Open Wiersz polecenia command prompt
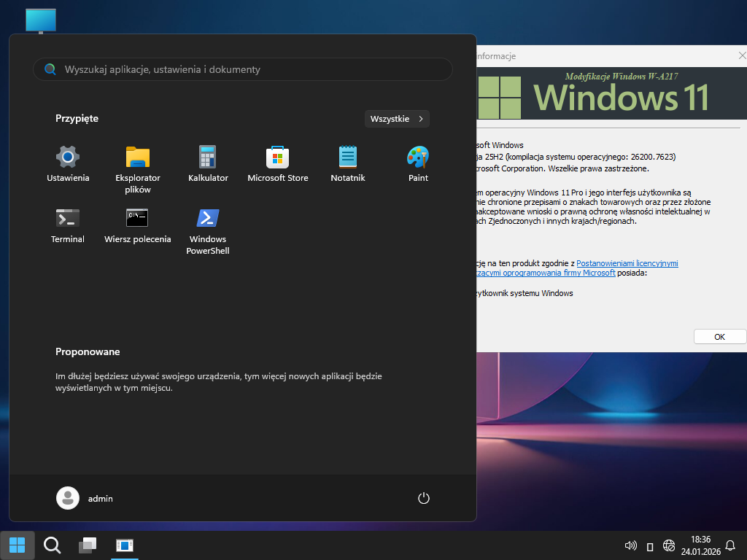The width and height of the screenshot is (747, 560). point(138,225)
